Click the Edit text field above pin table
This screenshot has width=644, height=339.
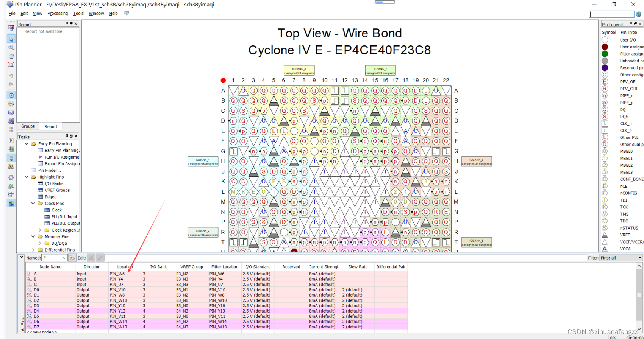pyautogui.click(x=345, y=258)
